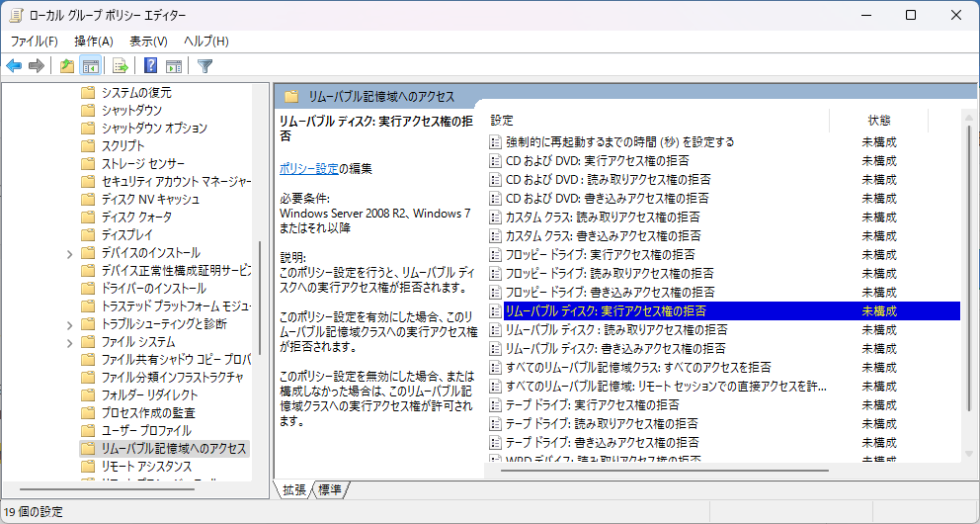The height and width of the screenshot is (524, 980).
Task: Switch to the 標準 tab
Action: [329, 490]
